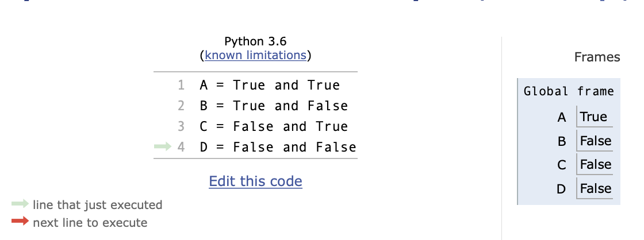Click the red next-line arrow in legend
Viewport: 644px width, 240px height.
(x=20, y=222)
